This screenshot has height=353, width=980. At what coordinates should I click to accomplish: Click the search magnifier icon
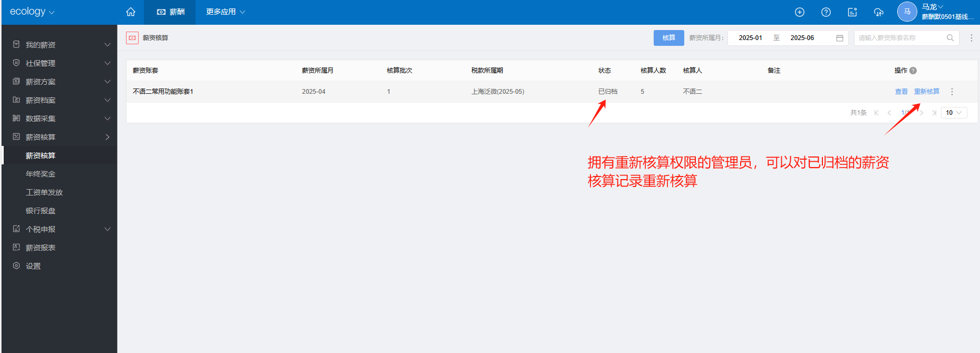[950, 38]
